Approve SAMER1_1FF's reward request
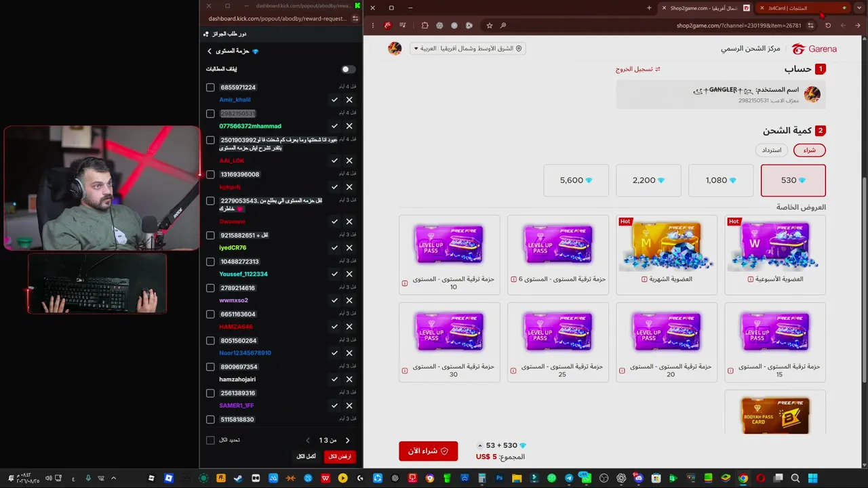 334,405
